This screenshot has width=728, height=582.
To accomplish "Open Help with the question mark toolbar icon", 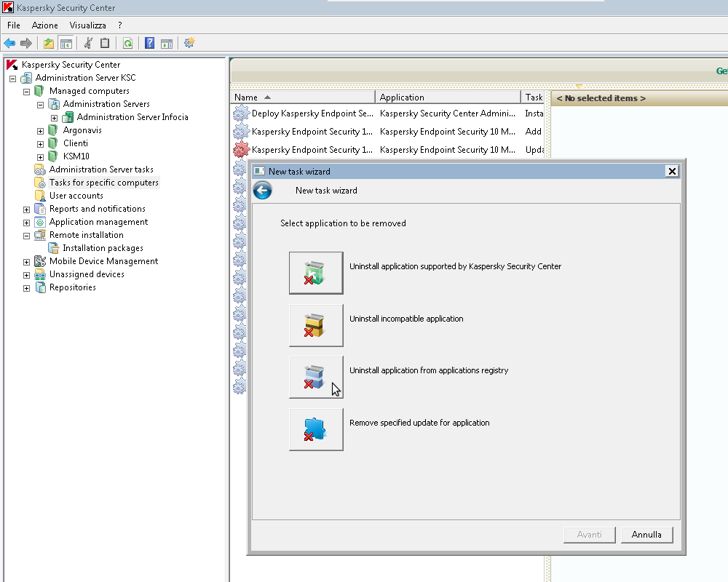I will click(149, 43).
